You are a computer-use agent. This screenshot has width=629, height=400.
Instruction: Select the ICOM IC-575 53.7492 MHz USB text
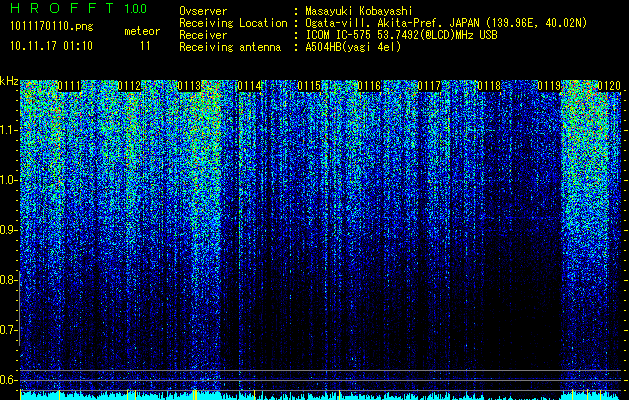coord(401,35)
